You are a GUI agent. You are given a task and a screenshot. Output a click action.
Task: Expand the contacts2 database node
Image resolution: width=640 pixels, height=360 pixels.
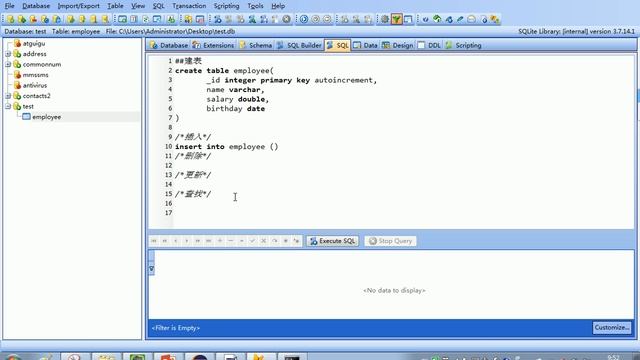8,96
